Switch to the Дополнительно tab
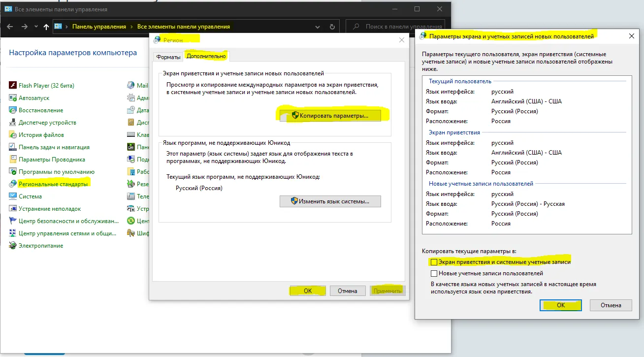The image size is (644, 357). pyautogui.click(x=206, y=56)
